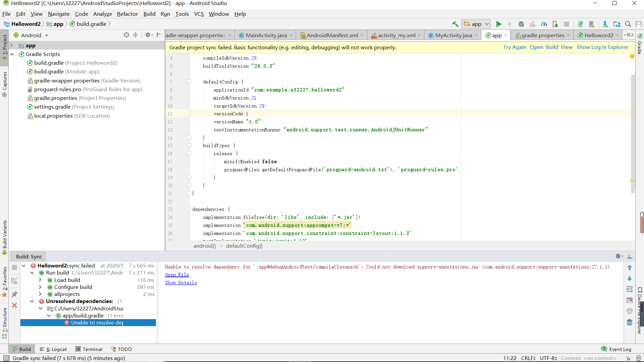The height and width of the screenshot is (362, 644).
Task: Toggle Device File Explorer tool window
Action: click(x=640, y=310)
